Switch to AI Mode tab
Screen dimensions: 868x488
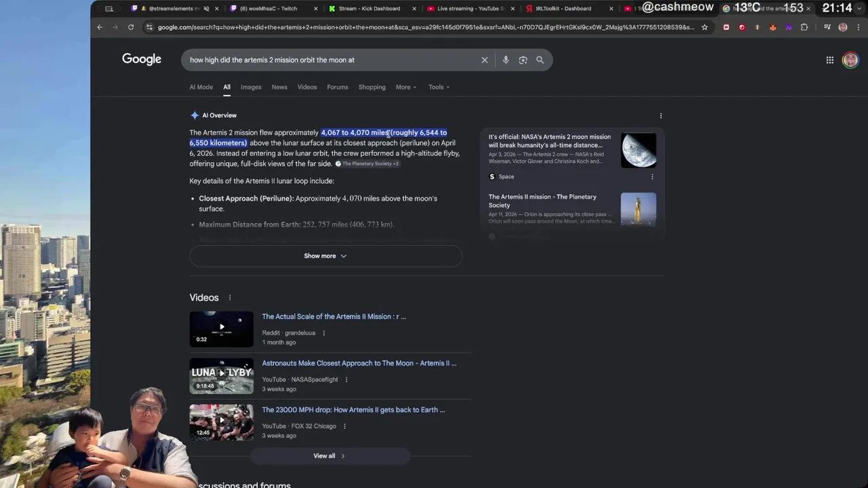pyautogui.click(x=201, y=87)
